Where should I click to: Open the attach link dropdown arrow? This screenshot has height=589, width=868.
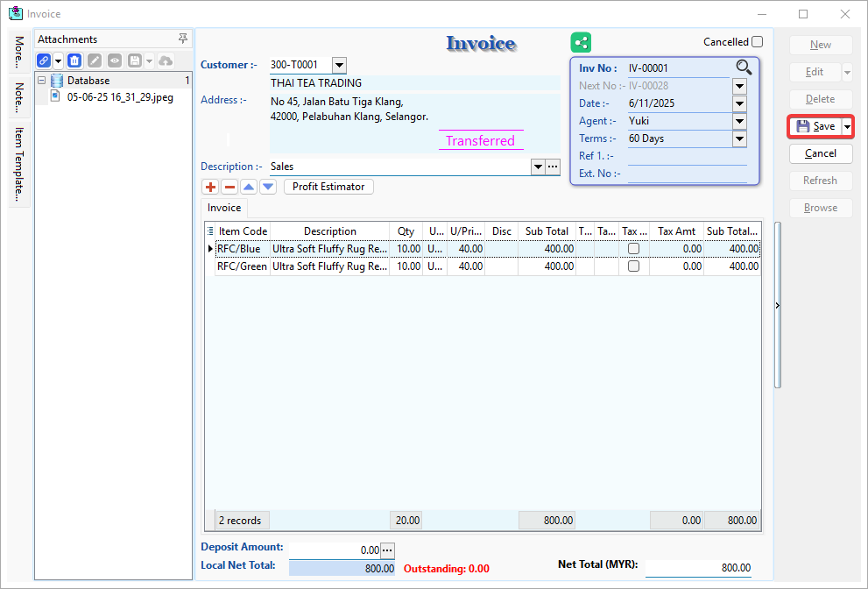coord(58,61)
